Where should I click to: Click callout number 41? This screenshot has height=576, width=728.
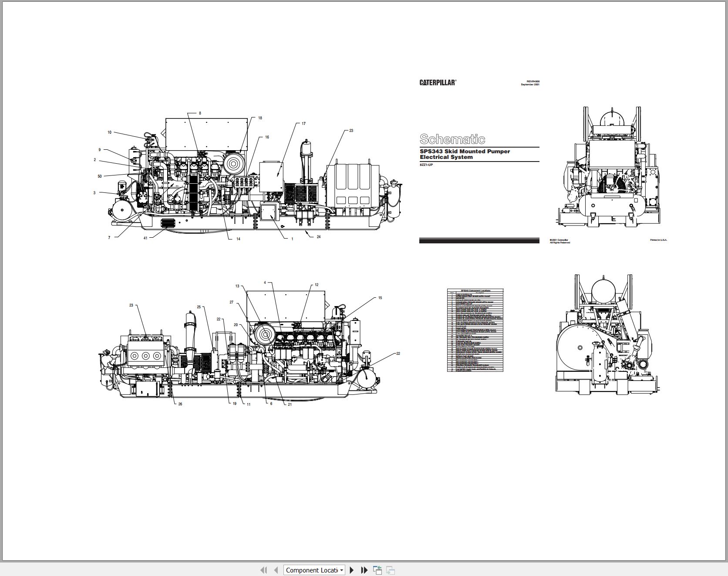click(x=145, y=238)
